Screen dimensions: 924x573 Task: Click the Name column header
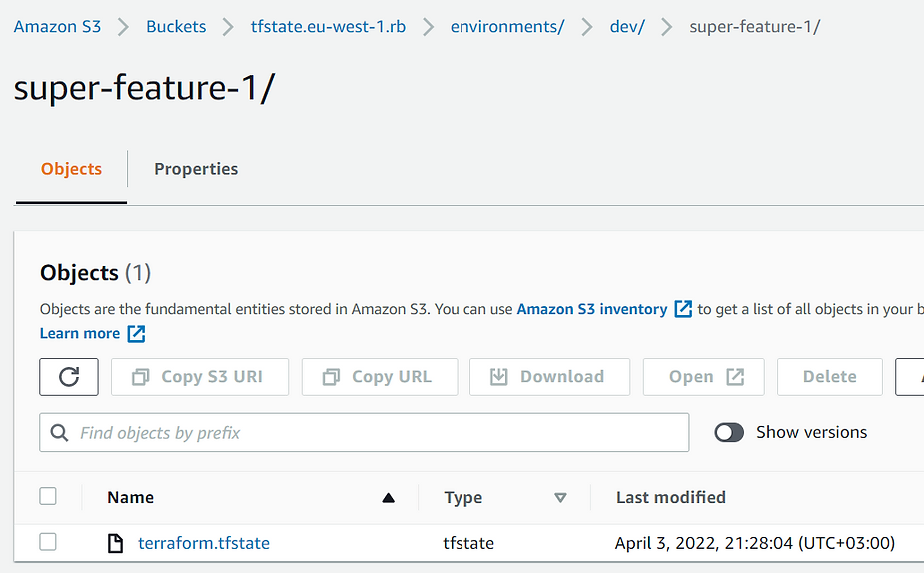(x=130, y=497)
